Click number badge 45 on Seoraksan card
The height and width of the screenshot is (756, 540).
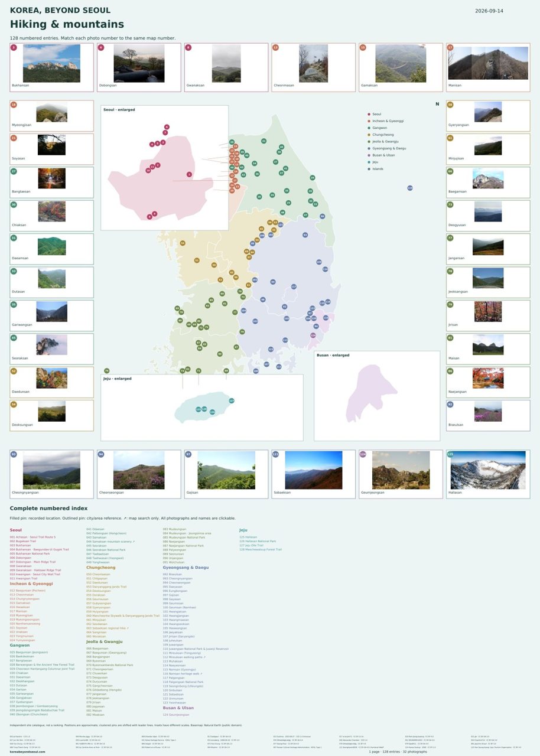tap(14, 338)
